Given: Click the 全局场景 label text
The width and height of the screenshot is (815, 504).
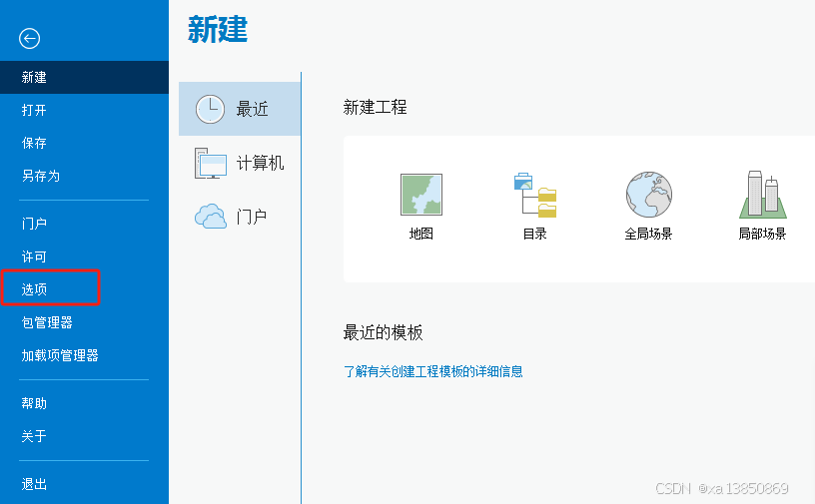Looking at the screenshot, I should pyautogui.click(x=648, y=234).
